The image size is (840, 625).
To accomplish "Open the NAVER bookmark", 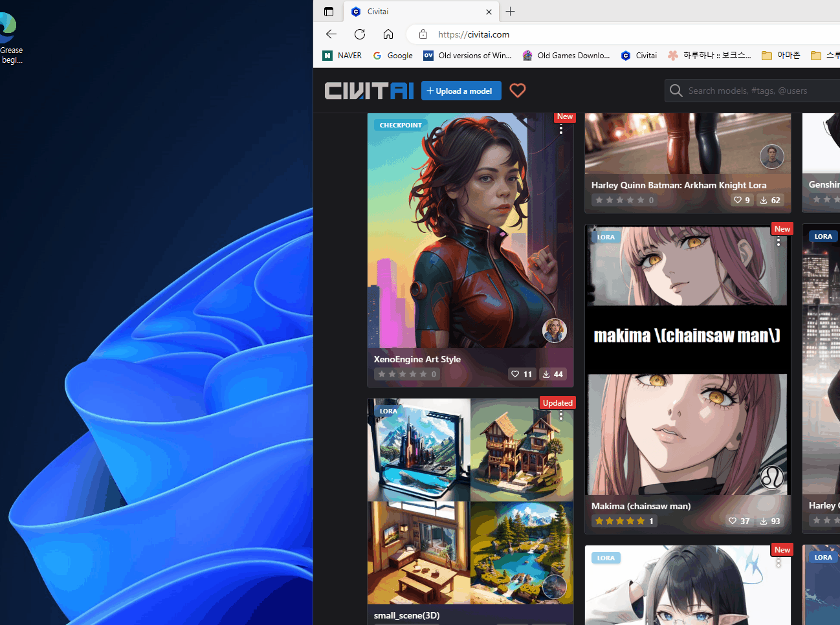I will [x=342, y=56].
